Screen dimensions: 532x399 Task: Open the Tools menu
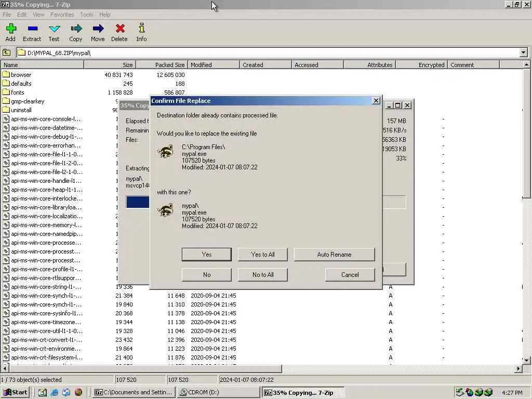pos(87,15)
